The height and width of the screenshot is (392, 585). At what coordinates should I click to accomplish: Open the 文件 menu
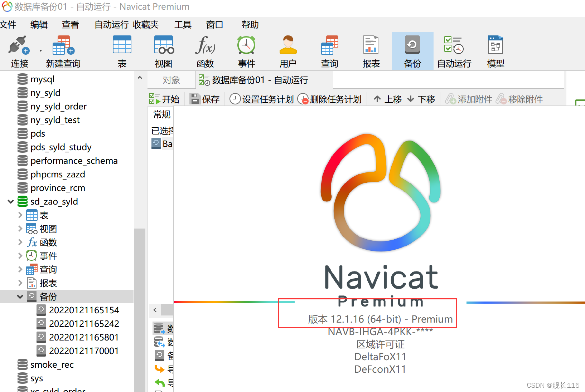(x=8, y=25)
